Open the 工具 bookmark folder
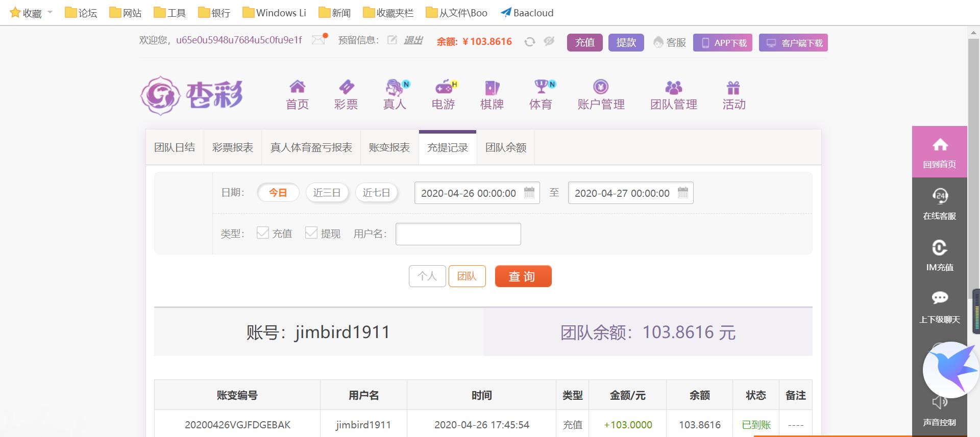Image resolution: width=980 pixels, height=437 pixels. (x=170, y=13)
